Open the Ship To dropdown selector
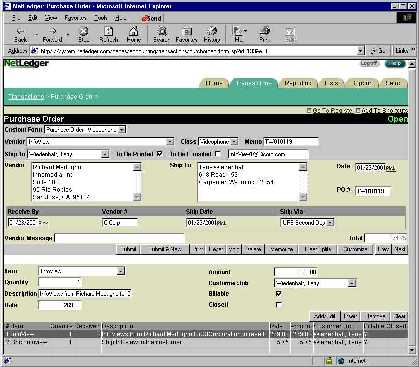Viewport: 419px width, 367px height. click(x=105, y=154)
